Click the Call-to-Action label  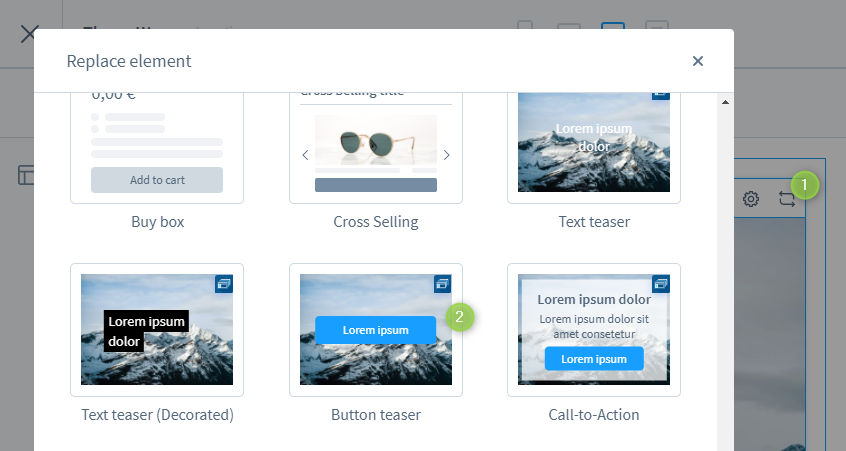pyautogui.click(x=593, y=415)
